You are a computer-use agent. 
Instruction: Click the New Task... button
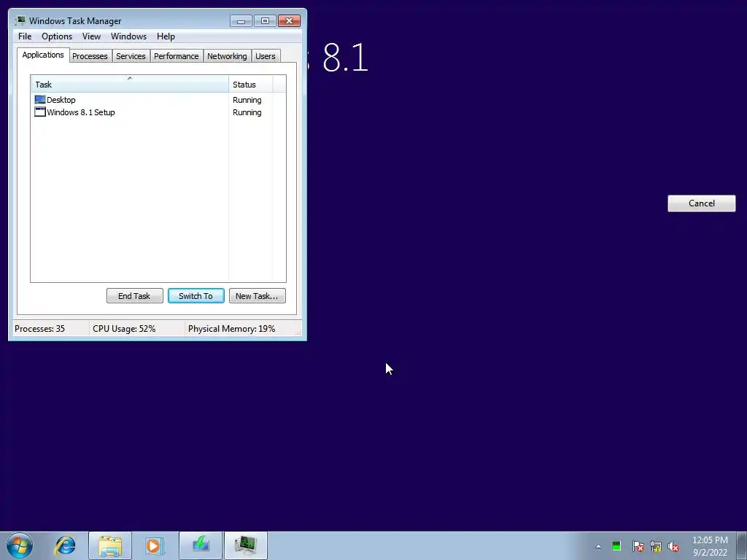pos(258,296)
